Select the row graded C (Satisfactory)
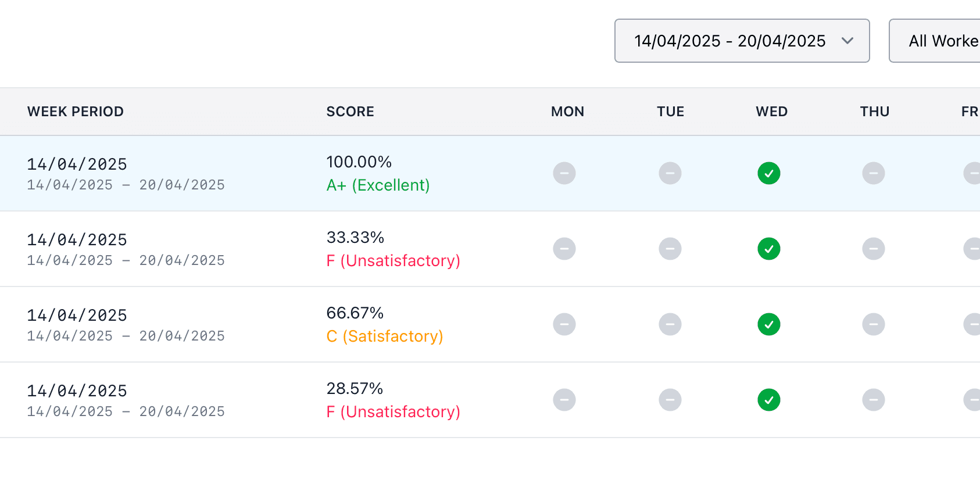 [490, 324]
